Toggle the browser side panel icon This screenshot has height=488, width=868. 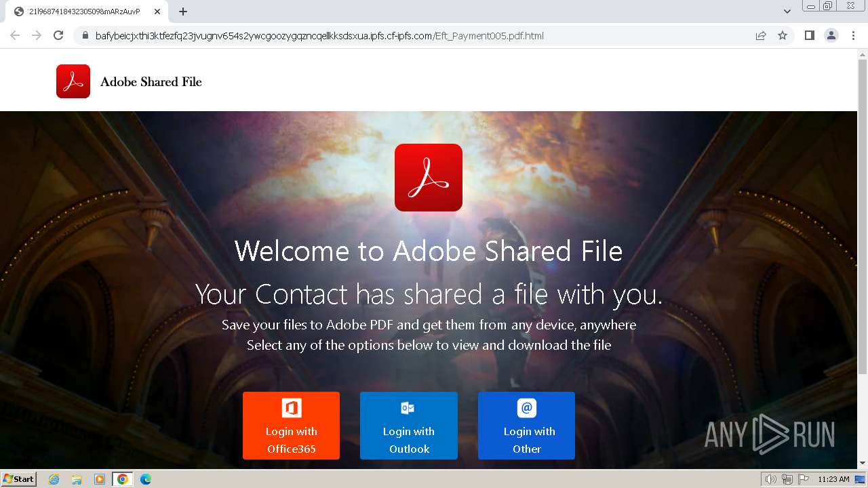pyautogui.click(x=810, y=35)
